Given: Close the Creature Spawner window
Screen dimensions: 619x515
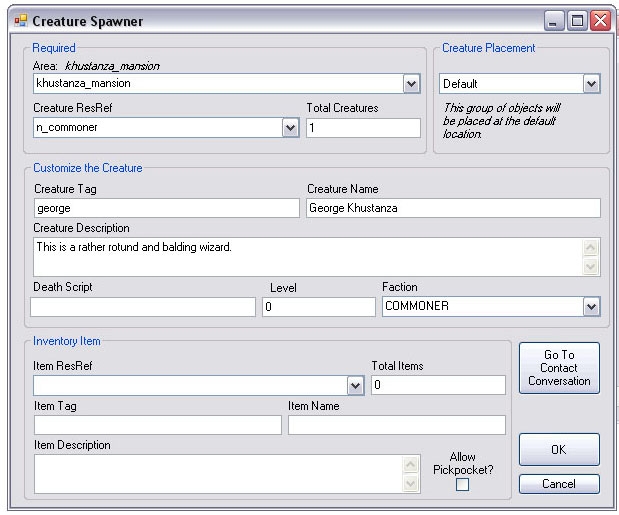Looking at the screenshot, I should 600,20.
